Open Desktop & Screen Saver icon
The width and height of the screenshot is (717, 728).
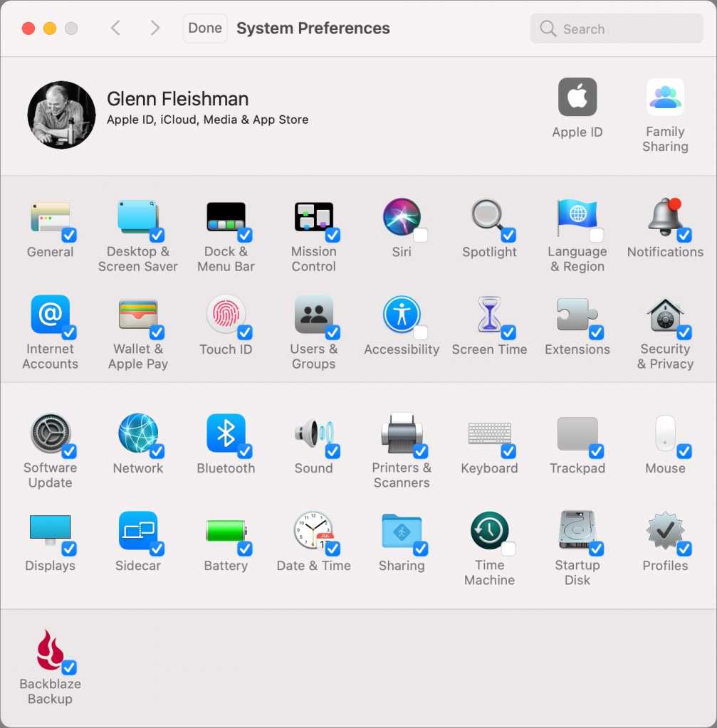click(137, 217)
